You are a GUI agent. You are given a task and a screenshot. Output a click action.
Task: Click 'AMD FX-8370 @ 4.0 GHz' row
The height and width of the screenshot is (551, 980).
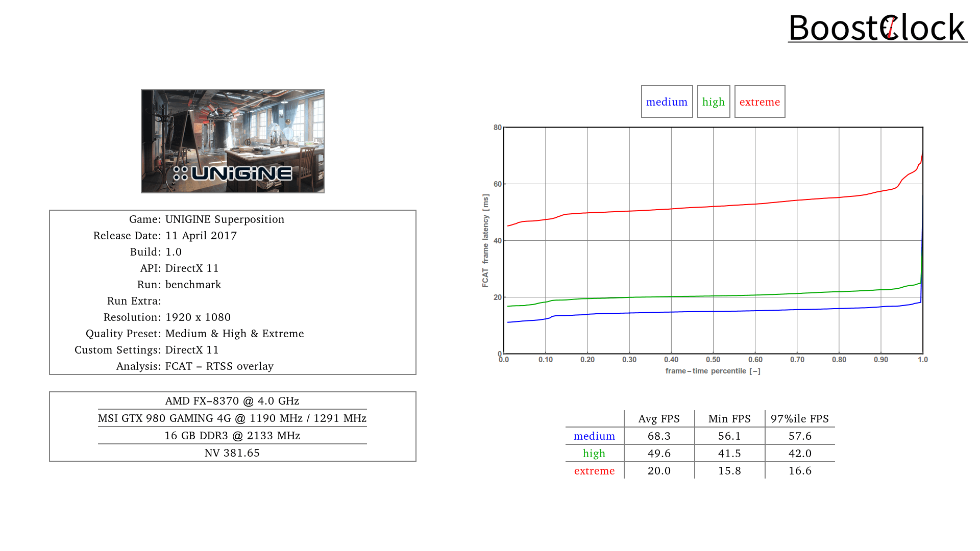pyautogui.click(x=232, y=401)
